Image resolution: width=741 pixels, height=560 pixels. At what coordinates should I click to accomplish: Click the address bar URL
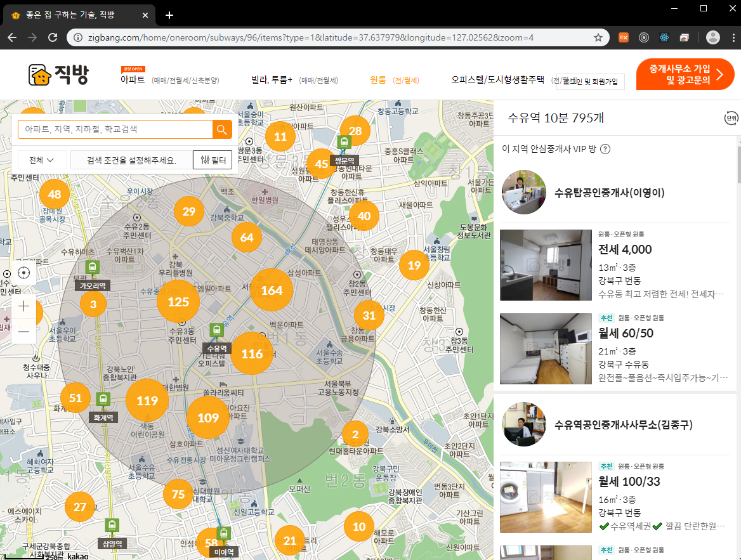pyautogui.click(x=310, y=37)
